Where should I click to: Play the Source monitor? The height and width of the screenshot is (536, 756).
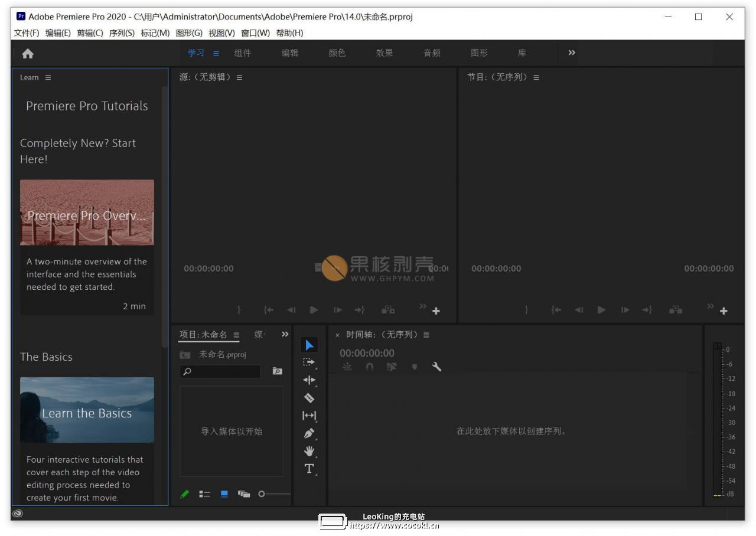point(314,310)
